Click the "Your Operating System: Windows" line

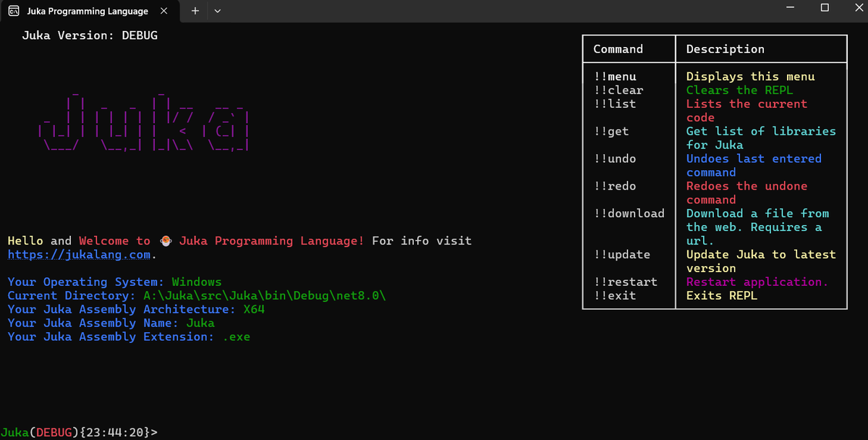click(x=115, y=282)
